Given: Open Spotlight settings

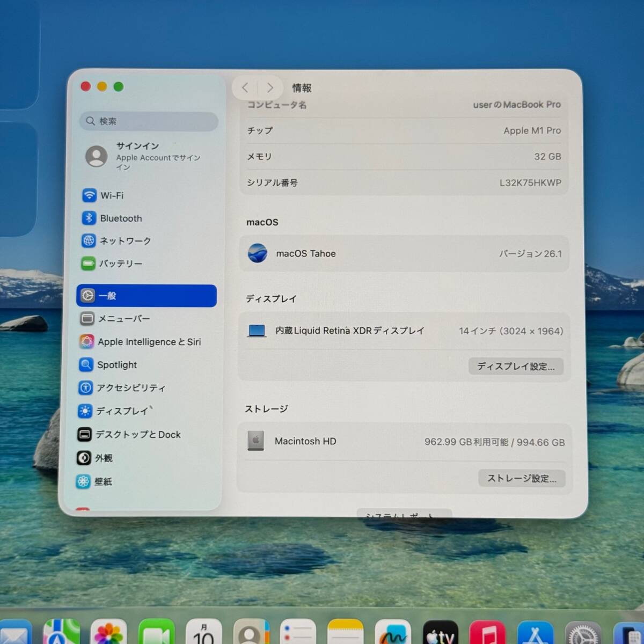Looking at the screenshot, I should coord(116,365).
